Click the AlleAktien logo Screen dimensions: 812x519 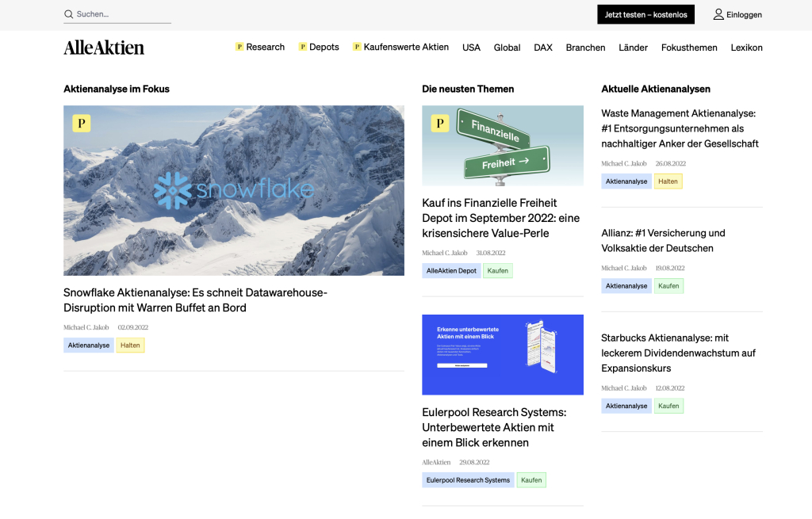click(104, 48)
